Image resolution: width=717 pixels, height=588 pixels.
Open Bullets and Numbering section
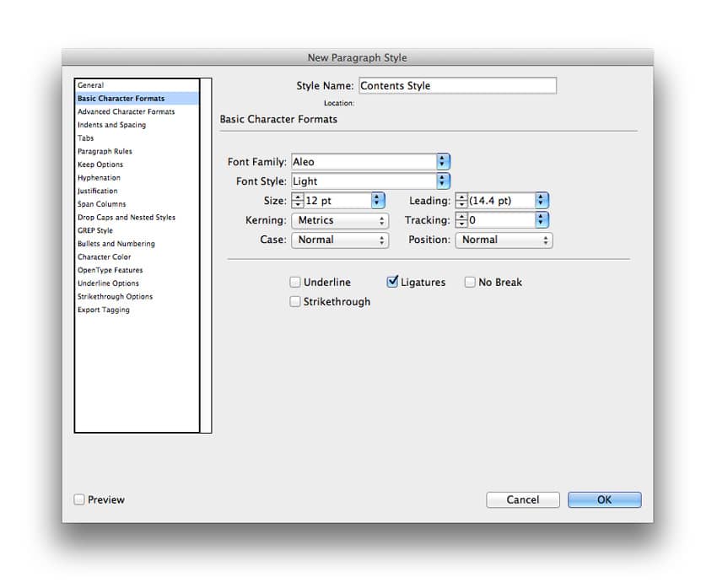[x=137, y=244]
